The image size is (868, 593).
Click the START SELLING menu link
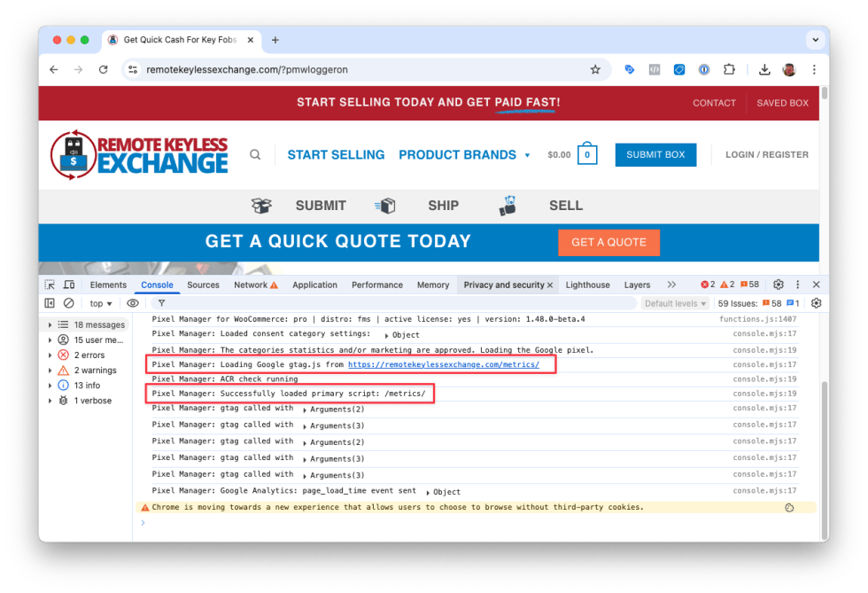point(336,154)
